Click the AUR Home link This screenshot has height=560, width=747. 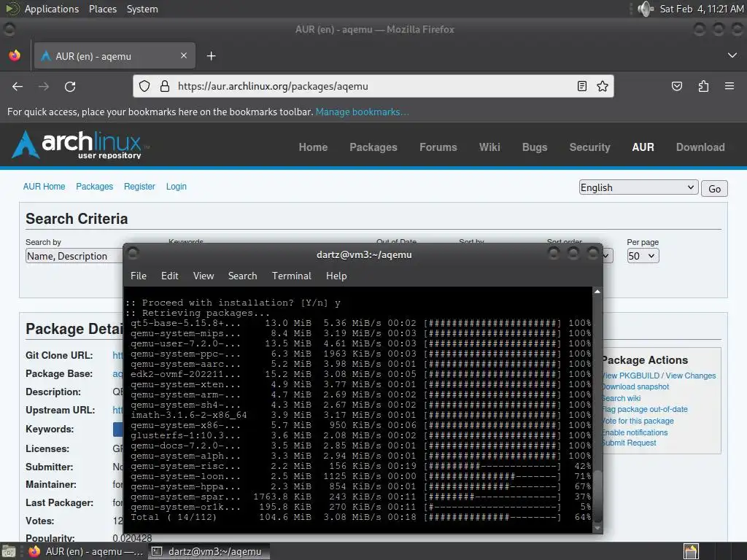tap(44, 187)
